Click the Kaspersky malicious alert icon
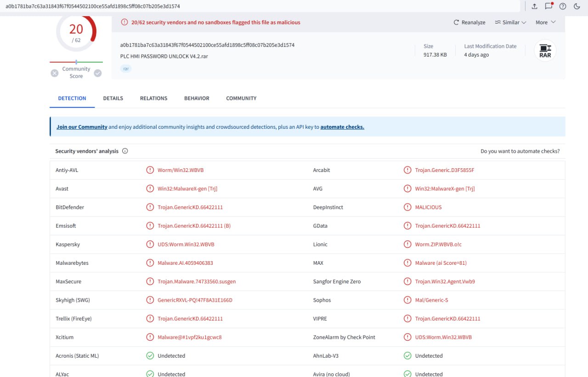 pyautogui.click(x=150, y=244)
